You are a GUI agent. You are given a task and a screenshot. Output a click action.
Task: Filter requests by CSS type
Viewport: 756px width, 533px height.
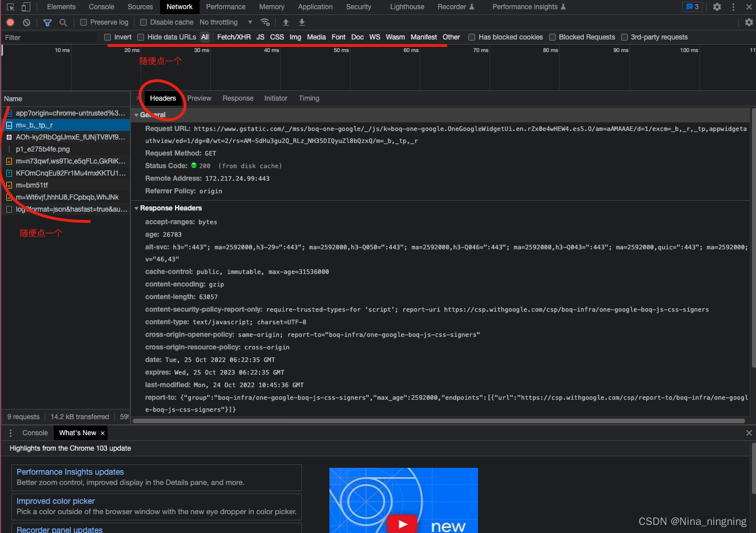277,37
